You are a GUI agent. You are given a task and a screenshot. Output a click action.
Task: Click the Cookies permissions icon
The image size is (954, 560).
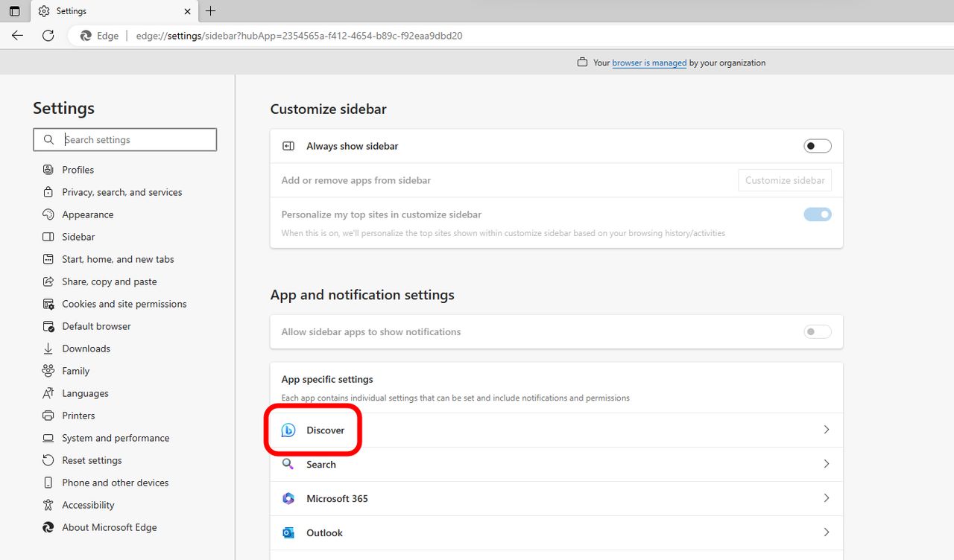pyautogui.click(x=48, y=304)
